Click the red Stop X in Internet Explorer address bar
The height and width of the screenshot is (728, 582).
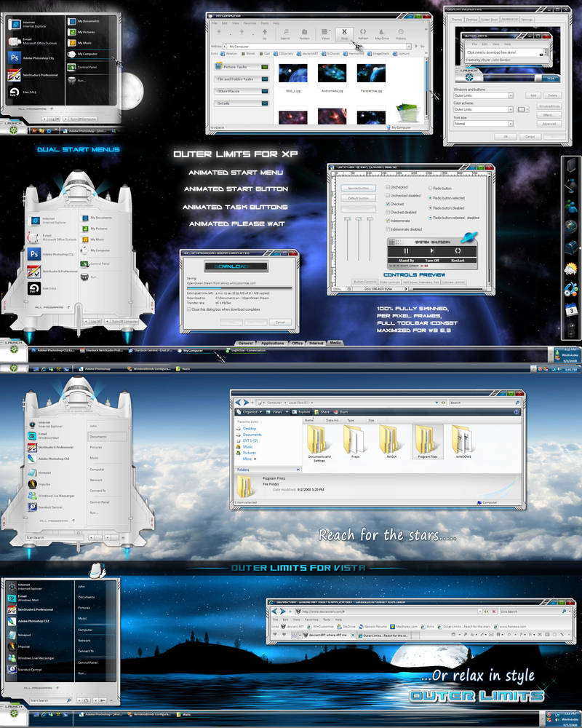494,612
